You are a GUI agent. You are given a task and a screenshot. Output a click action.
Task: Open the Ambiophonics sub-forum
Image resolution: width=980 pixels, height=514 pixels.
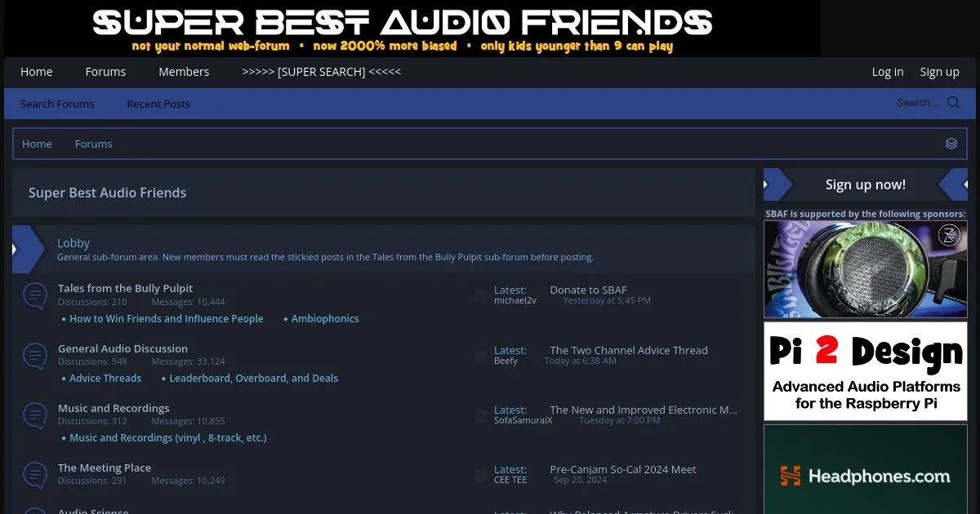325,319
